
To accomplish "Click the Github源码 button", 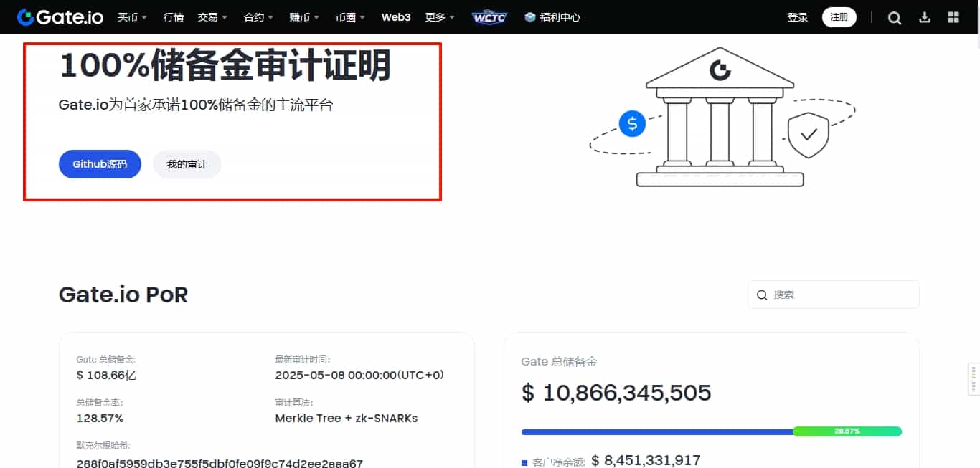I will [x=100, y=163].
